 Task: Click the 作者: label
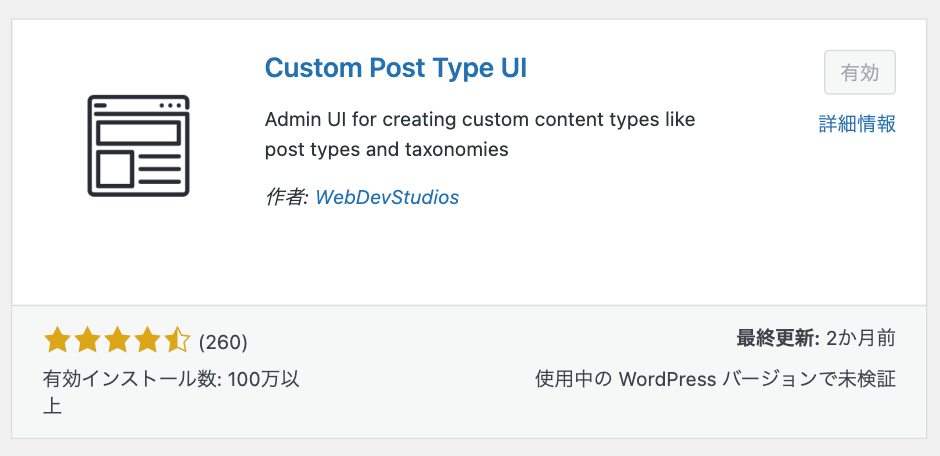287,197
